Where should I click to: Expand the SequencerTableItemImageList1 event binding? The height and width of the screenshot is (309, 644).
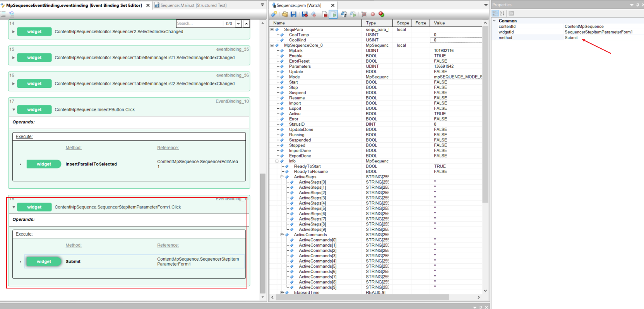(14, 58)
